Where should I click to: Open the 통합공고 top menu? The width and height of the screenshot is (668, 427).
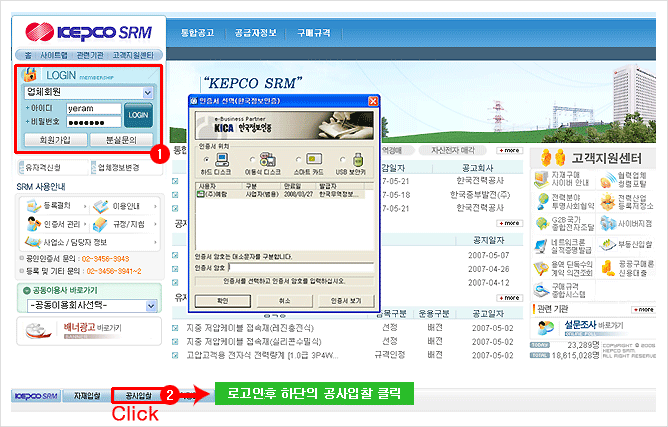[197, 33]
